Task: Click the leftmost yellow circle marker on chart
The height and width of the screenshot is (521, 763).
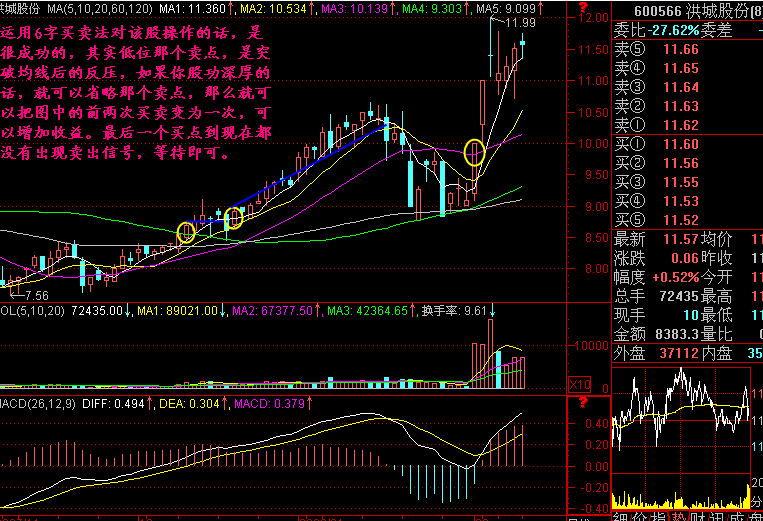Action: tap(185, 233)
